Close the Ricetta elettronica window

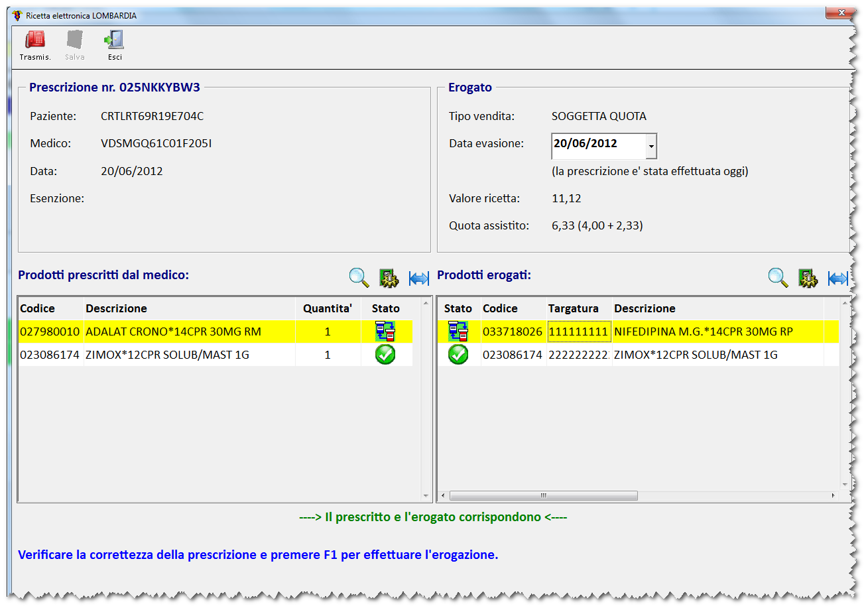pyautogui.click(x=841, y=13)
